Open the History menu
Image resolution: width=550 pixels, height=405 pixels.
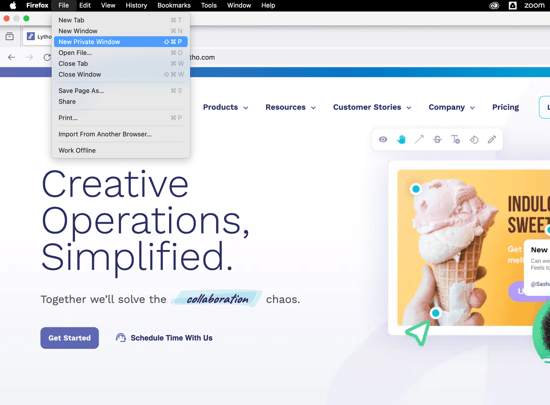(136, 6)
